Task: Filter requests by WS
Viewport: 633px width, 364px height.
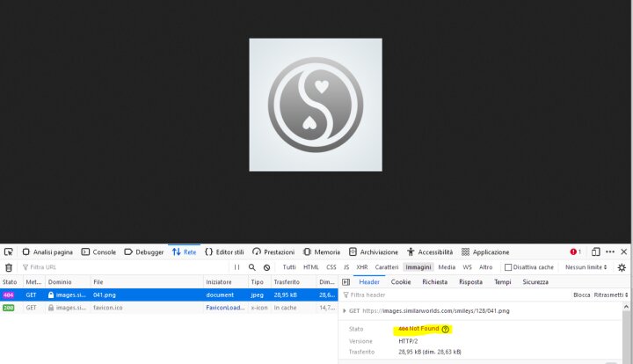Action: click(467, 267)
